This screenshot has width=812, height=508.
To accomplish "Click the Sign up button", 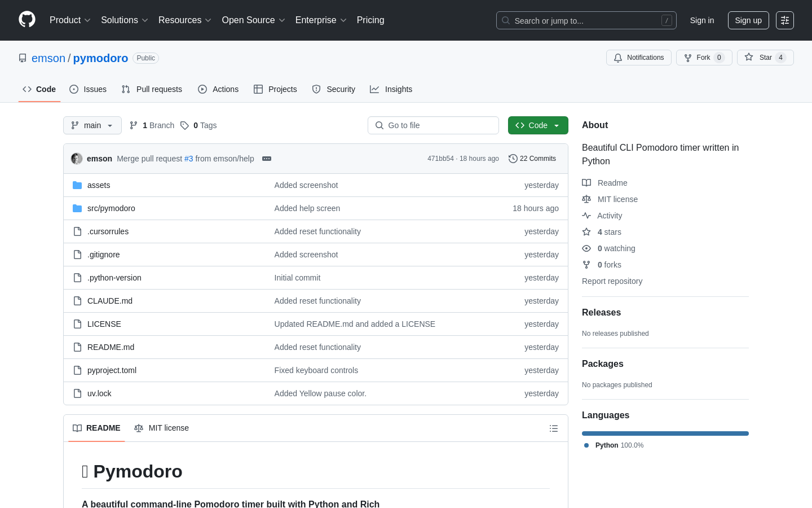I will click(748, 20).
